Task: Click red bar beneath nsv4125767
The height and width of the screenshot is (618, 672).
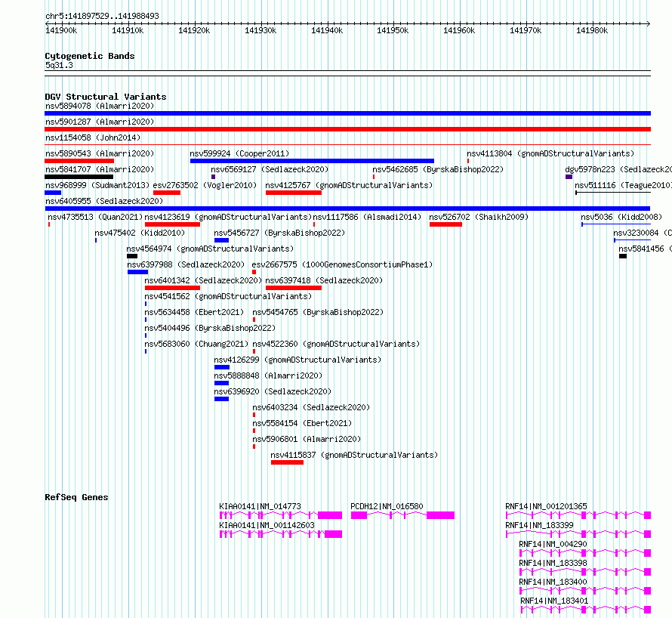Action: pos(294,193)
